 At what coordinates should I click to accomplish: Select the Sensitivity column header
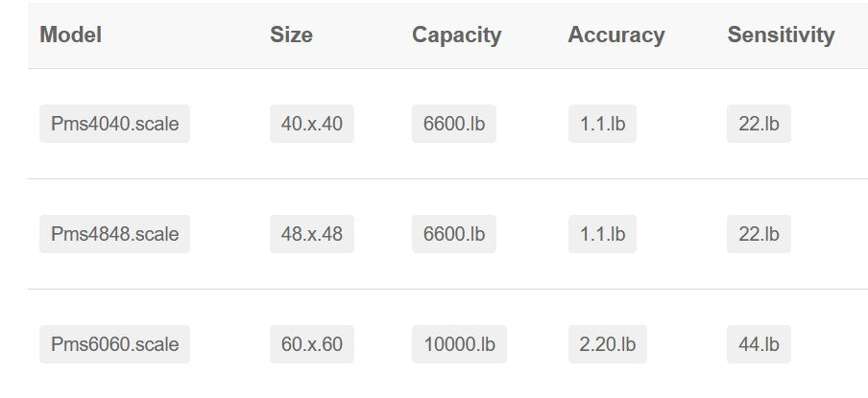click(781, 35)
